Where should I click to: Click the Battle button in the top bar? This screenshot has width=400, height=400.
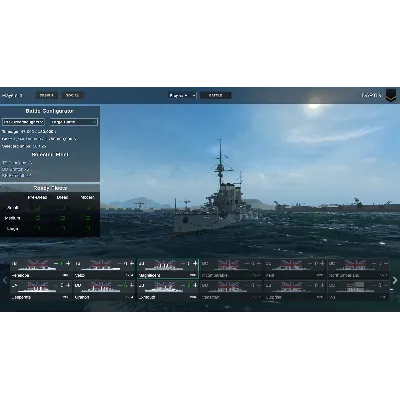click(x=216, y=95)
